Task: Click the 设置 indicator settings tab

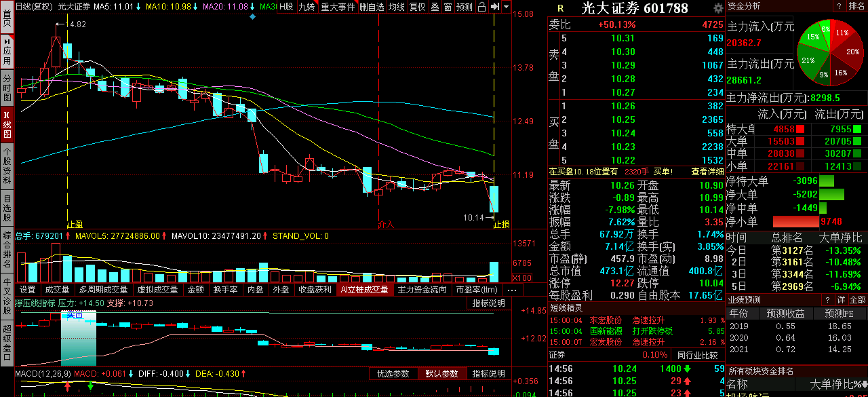Action: coord(27,290)
